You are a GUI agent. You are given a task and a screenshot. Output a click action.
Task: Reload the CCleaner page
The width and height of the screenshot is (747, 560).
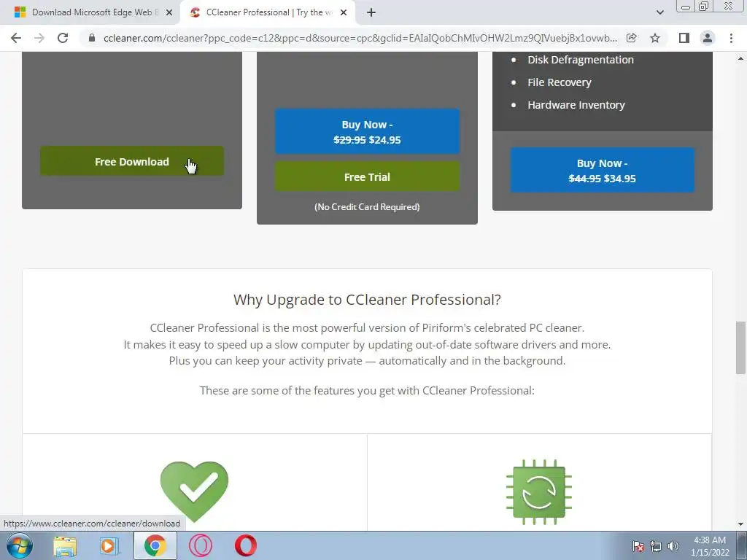coord(63,38)
